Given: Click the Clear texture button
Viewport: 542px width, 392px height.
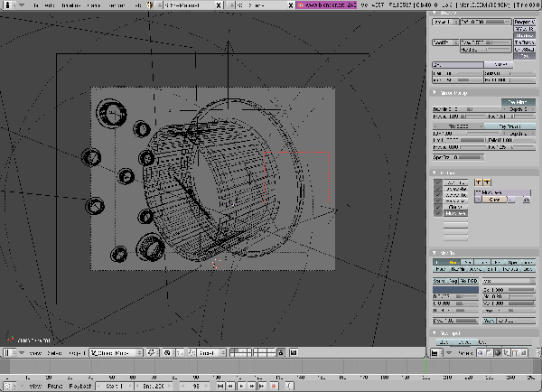Looking at the screenshot, I should [x=494, y=200].
